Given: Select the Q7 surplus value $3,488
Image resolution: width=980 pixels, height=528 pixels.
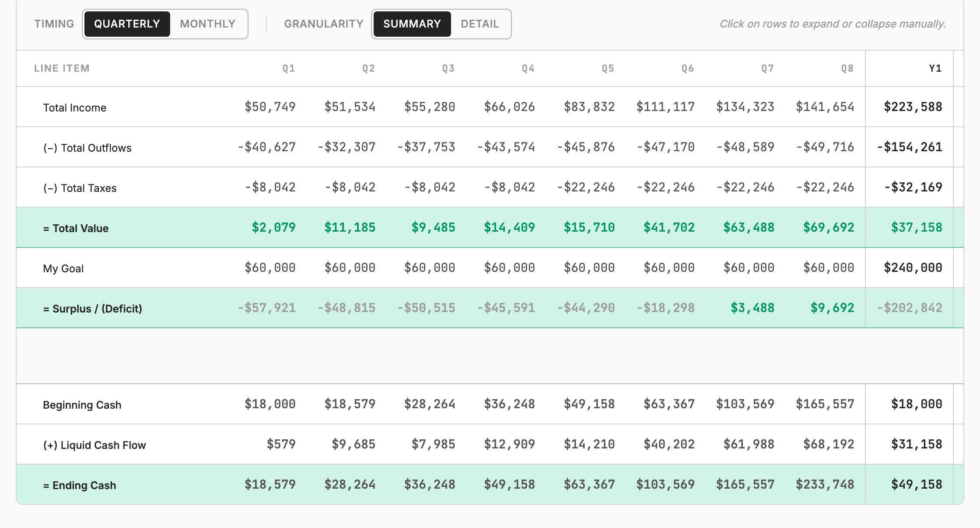Looking at the screenshot, I should 752,308.
